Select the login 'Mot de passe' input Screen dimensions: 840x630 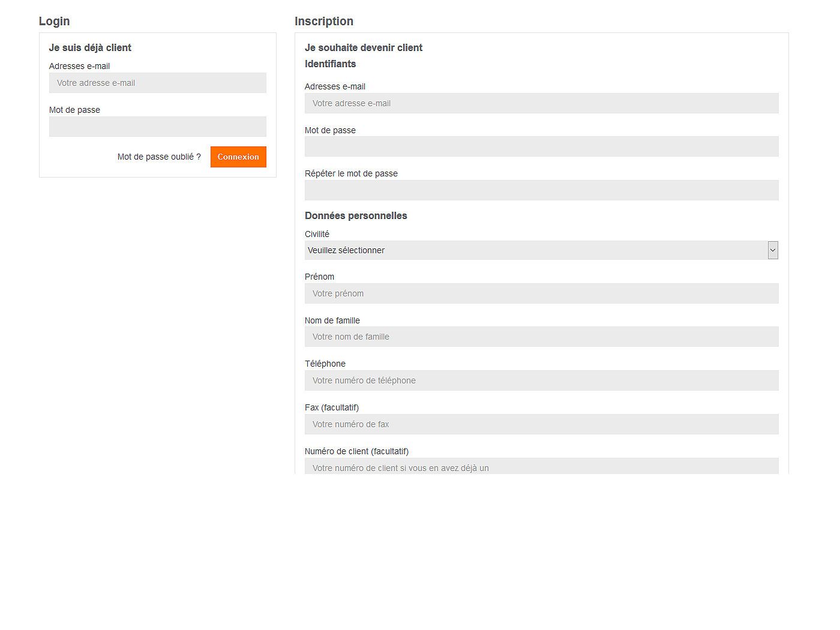tap(157, 127)
